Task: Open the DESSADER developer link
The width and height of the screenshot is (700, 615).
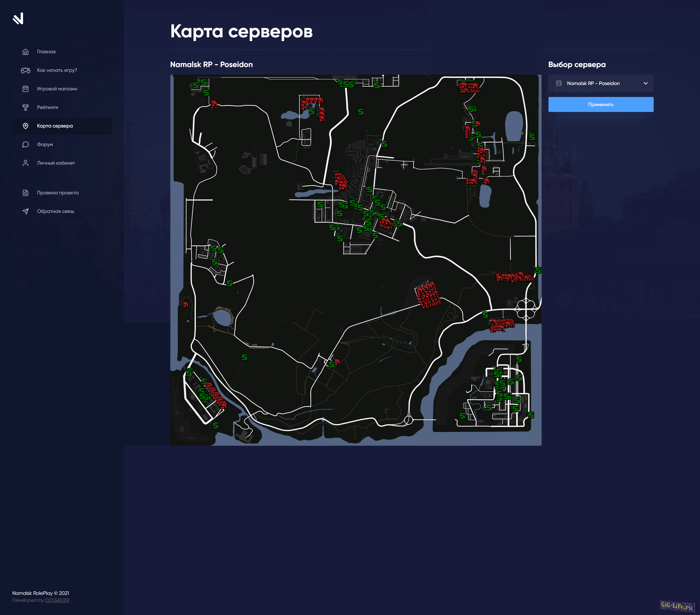Action: pos(57,600)
